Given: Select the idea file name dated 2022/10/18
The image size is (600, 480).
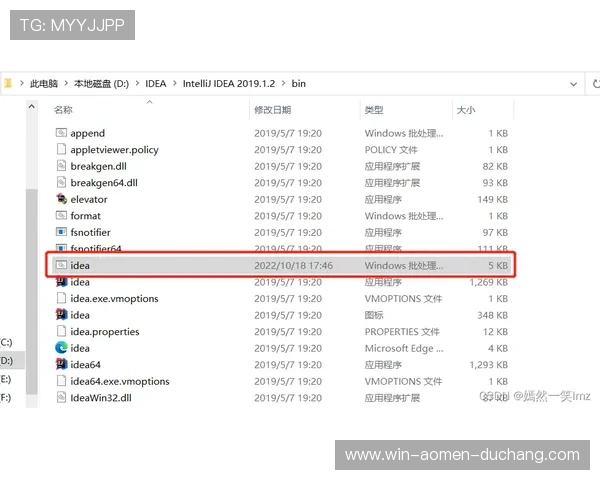Looking at the screenshot, I should [80, 265].
